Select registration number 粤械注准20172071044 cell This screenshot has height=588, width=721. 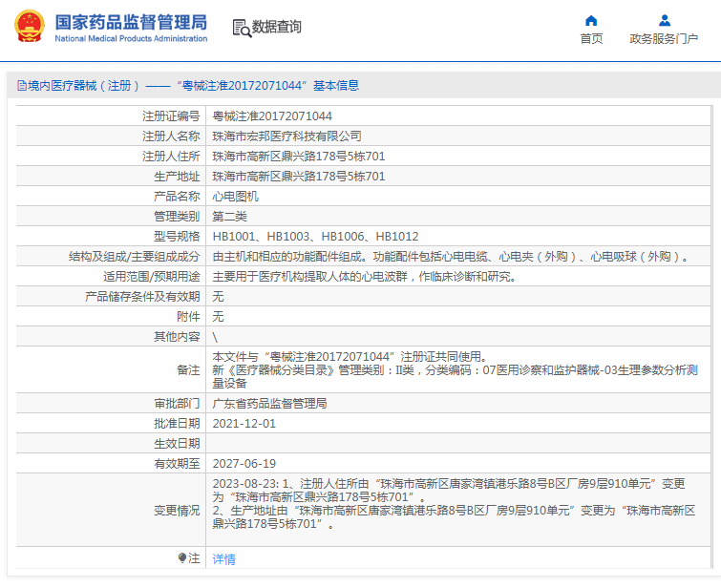pos(272,116)
